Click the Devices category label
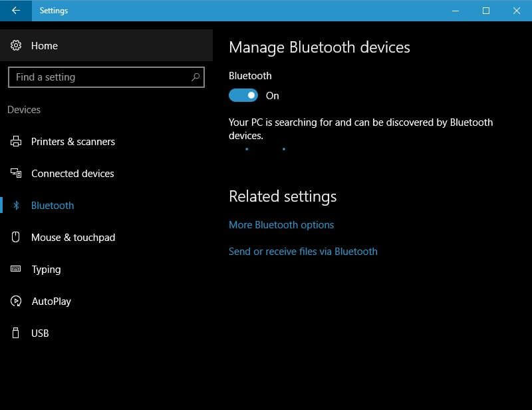532x410 pixels. 24,109
